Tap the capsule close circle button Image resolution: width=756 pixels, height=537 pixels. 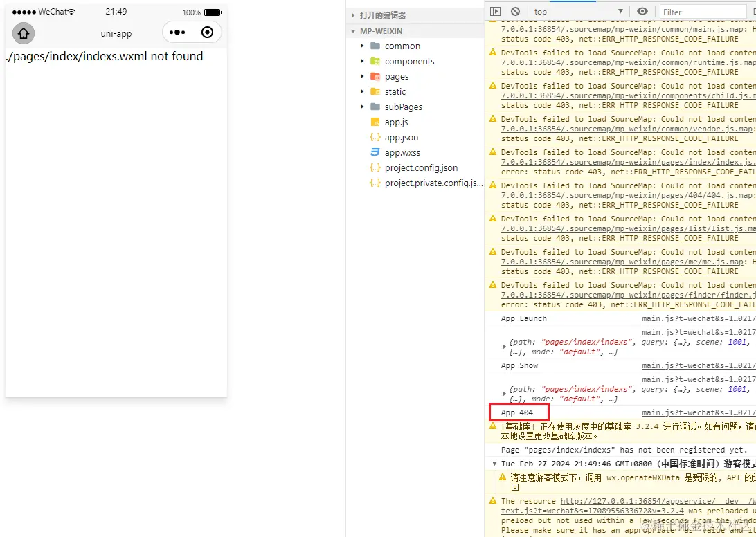point(207,33)
